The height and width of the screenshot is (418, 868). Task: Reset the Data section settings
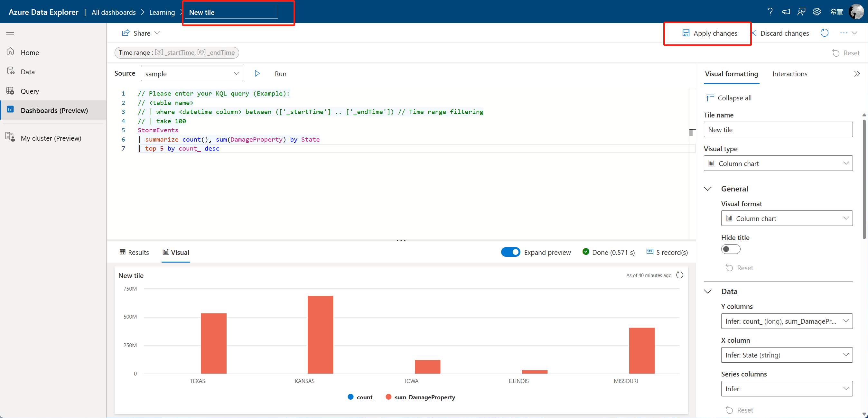coord(739,410)
